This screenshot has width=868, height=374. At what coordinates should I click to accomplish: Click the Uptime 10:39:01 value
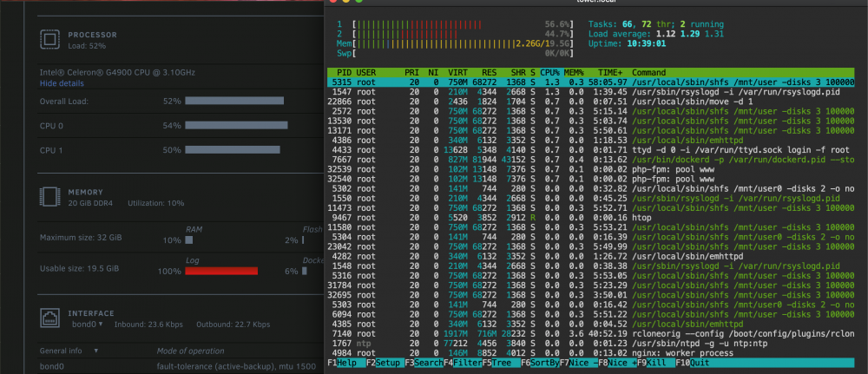pos(648,43)
